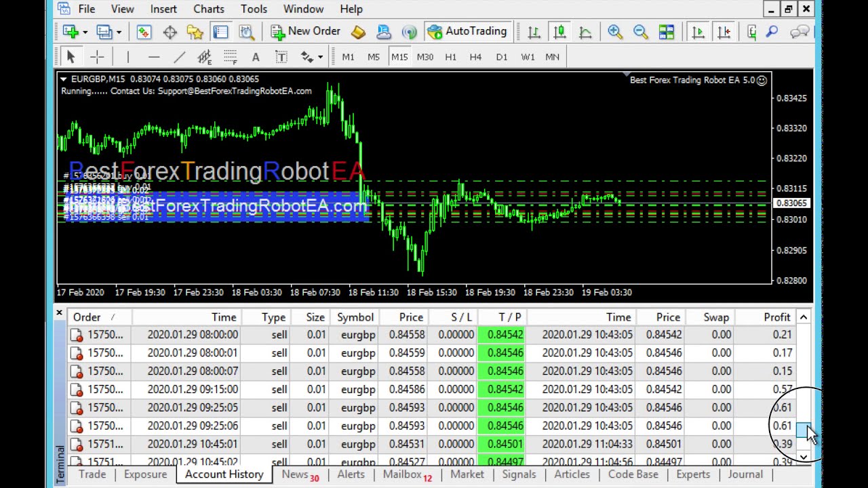Viewport: 868px width, 488px height.
Task: Toggle the Data Window crosshair-circle icon
Action: tap(170, 31)
